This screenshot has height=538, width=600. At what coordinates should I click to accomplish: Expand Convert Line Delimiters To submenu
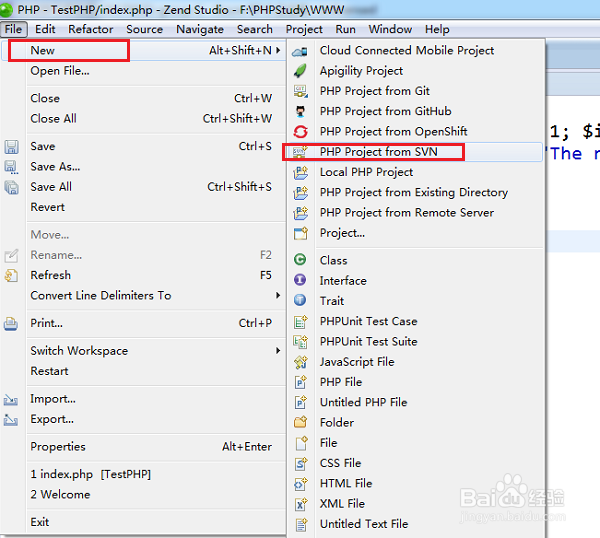point(278,295)
